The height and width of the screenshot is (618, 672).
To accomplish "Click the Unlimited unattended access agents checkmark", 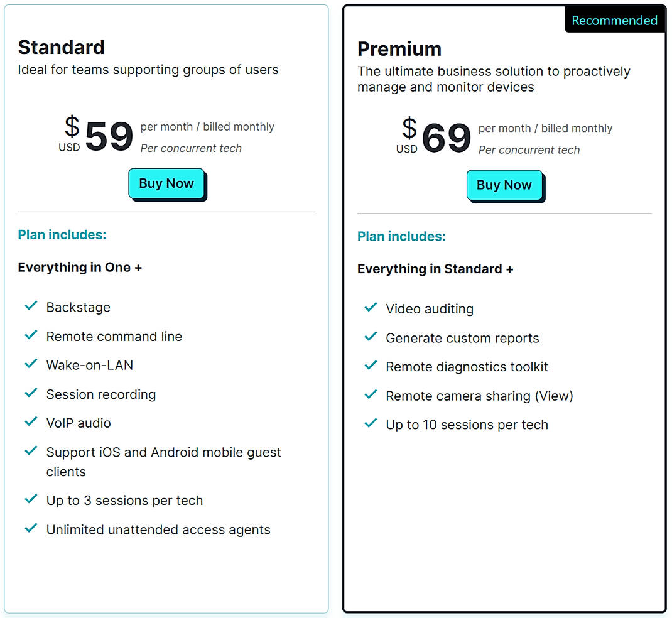I will click(x=31, y=528).
